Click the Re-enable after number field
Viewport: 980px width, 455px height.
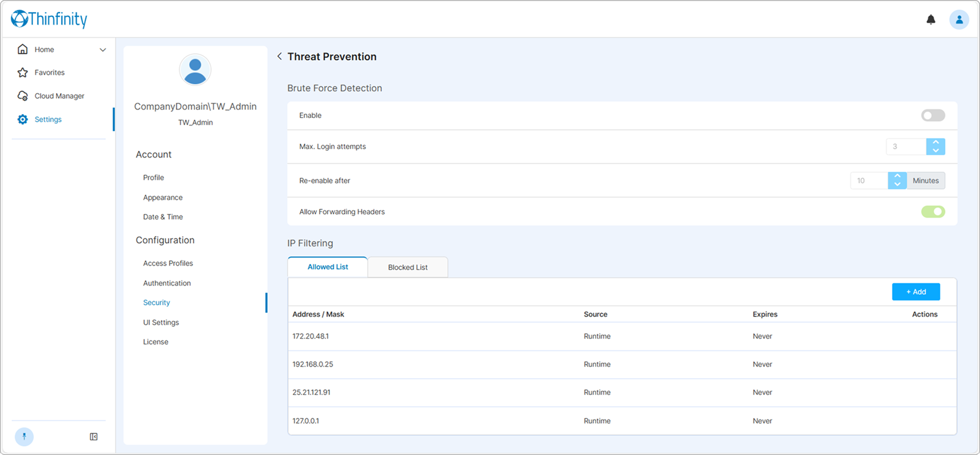click(869, 181)
